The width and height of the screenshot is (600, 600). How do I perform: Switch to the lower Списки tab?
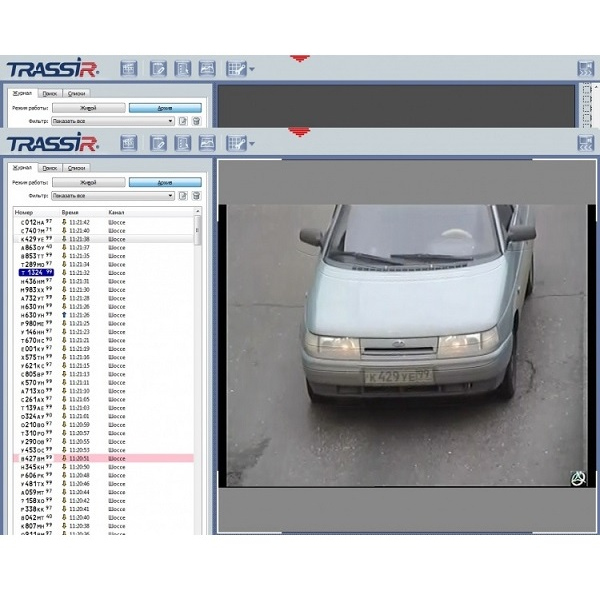76,168
